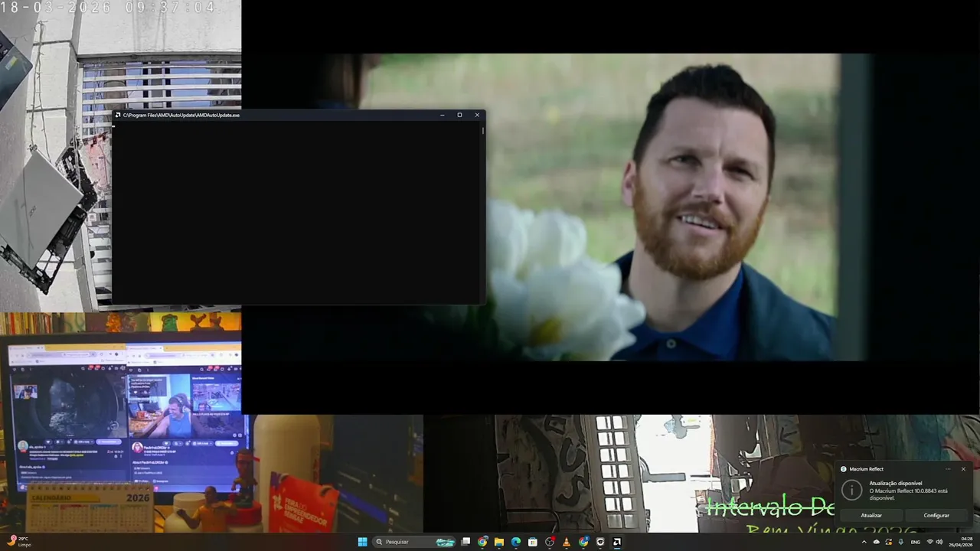Screen dimensions: 980x551
Task: Open File Explorer from the taskbar
Action: pyautogui.click(x=499, y=542)
